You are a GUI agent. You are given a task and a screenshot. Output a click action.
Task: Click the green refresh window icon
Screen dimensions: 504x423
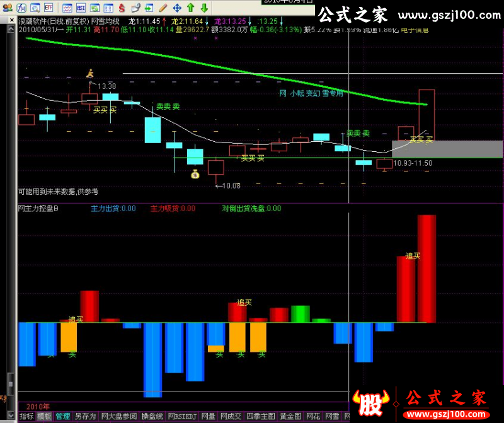(94, 8)
